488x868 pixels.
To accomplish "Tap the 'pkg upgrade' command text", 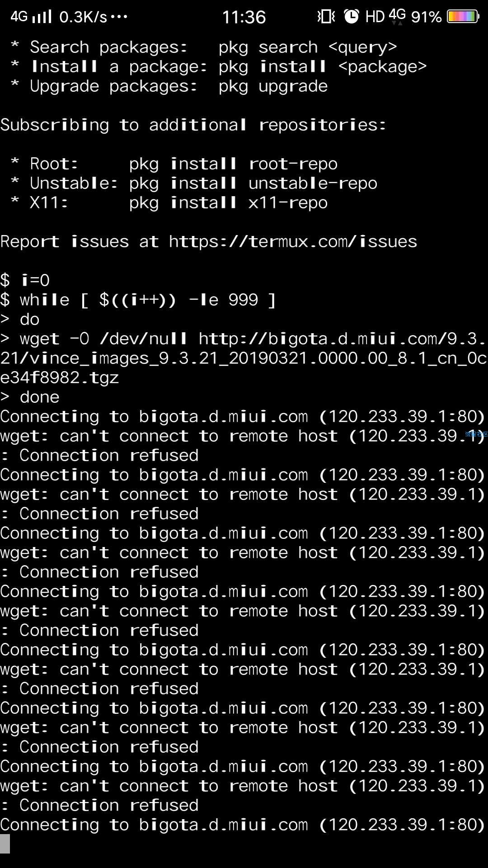I will 273,86.
